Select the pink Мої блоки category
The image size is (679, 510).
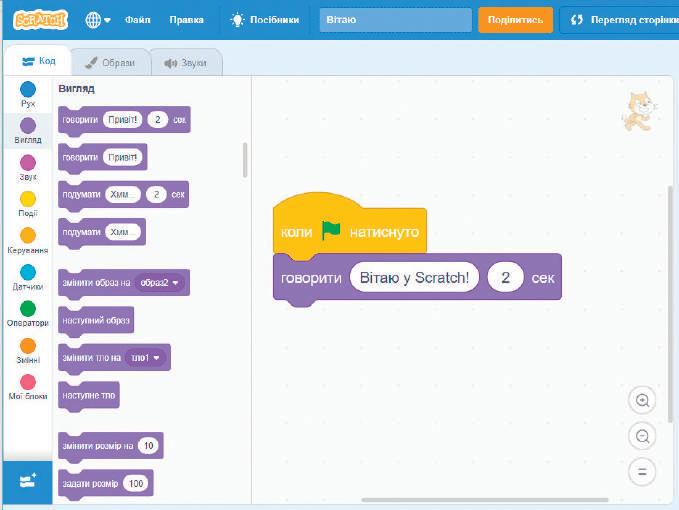[x=28, y=387]
